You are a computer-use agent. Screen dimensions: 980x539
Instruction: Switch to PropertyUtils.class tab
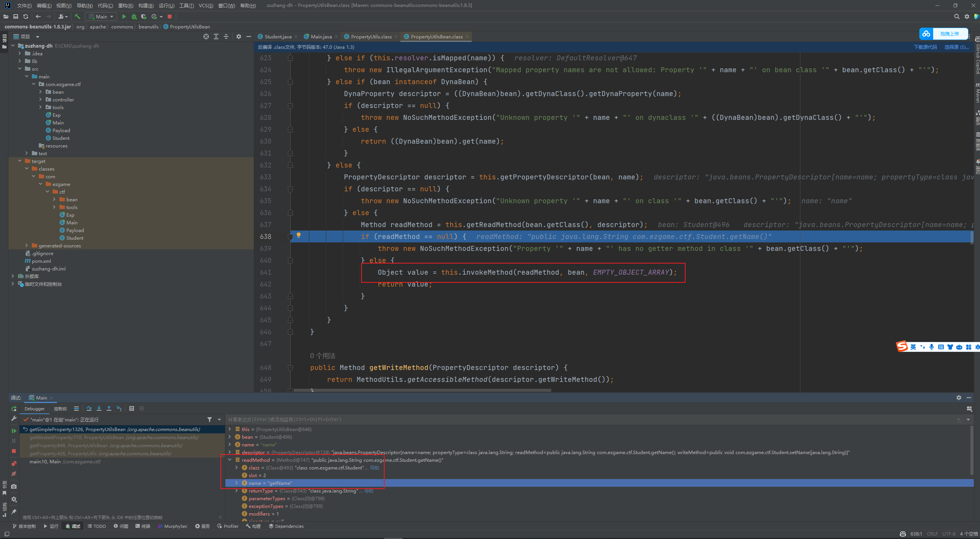coord(371,36)
